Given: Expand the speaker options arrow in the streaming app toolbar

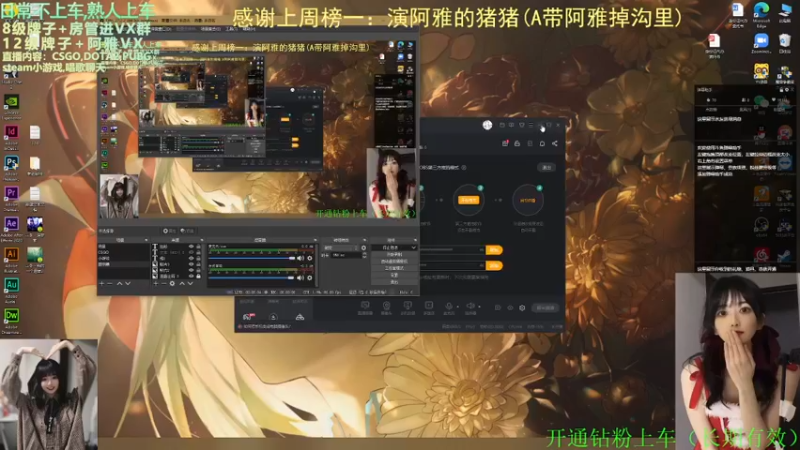Looking at the screenshot, I should 480,307.
